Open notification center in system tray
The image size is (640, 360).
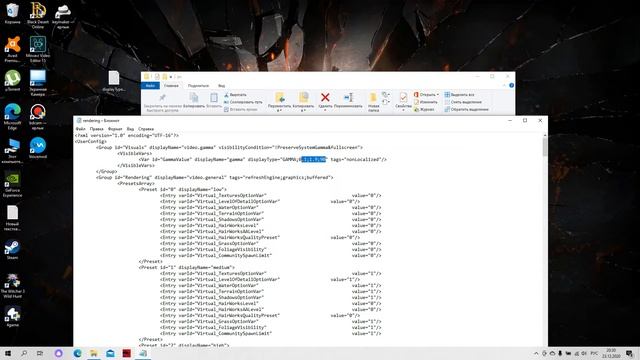pos(630,353)
